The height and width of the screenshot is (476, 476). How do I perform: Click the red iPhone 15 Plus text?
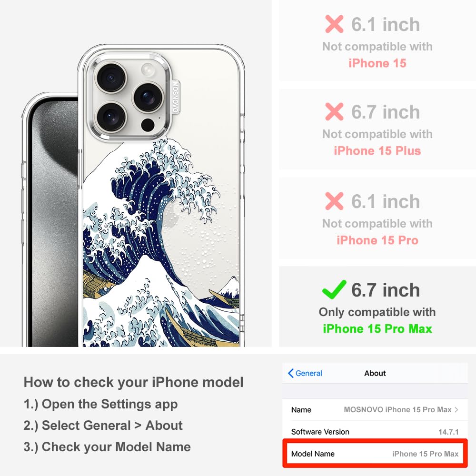[377, 150]
